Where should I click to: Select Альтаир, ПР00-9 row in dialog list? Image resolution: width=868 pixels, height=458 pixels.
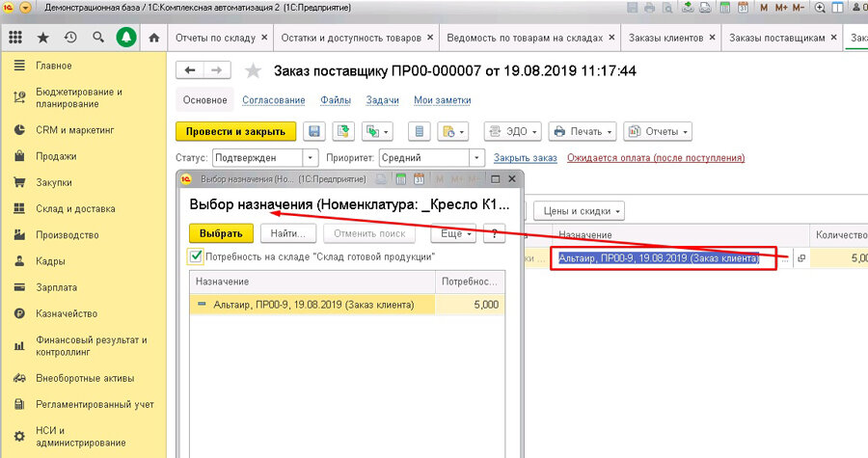click(x=347, y=305)
